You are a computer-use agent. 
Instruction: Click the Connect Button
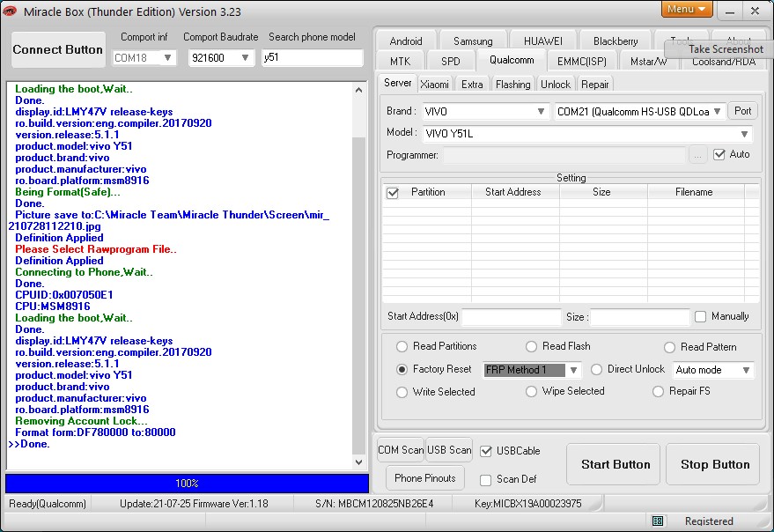(58, 50)
